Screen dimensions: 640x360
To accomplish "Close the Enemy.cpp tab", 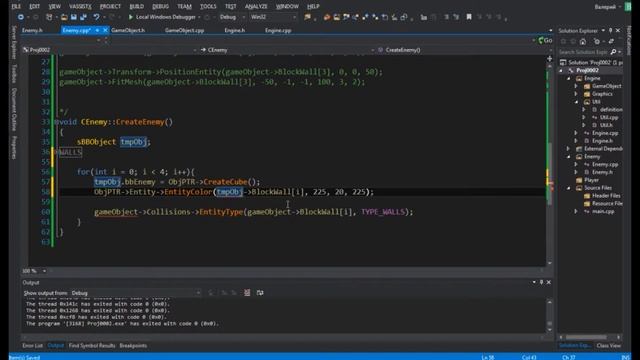I will pos(105,30).
